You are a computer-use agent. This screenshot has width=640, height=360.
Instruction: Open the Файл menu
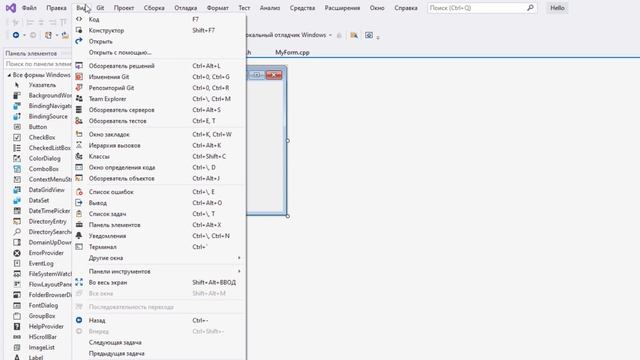pyautogui.click(x=29, y=8)
